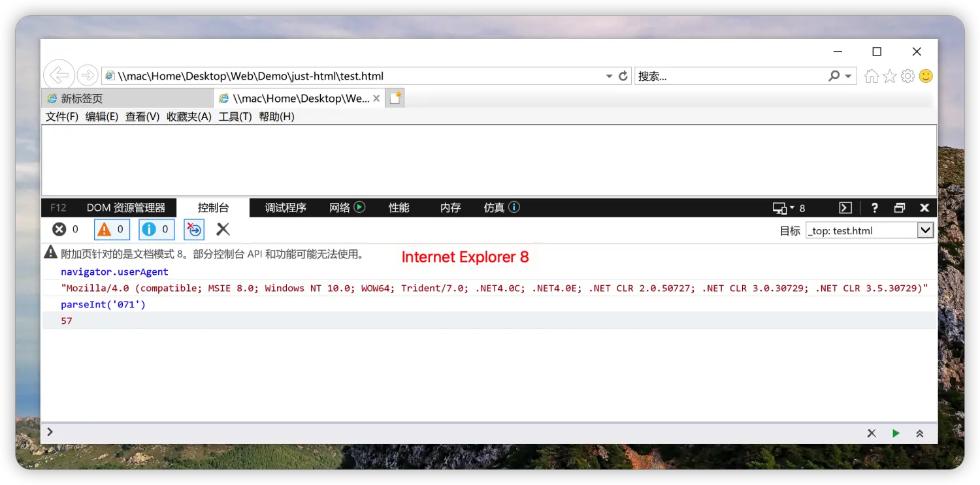Clear the console with the X icon

223,229
